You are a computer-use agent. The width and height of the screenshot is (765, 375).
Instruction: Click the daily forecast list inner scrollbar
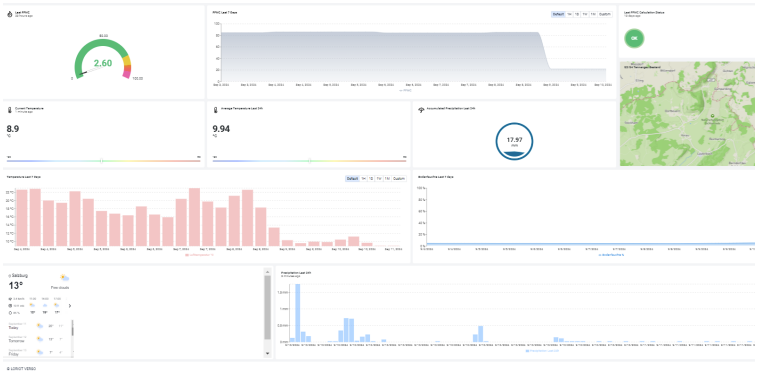pos(73,328)
